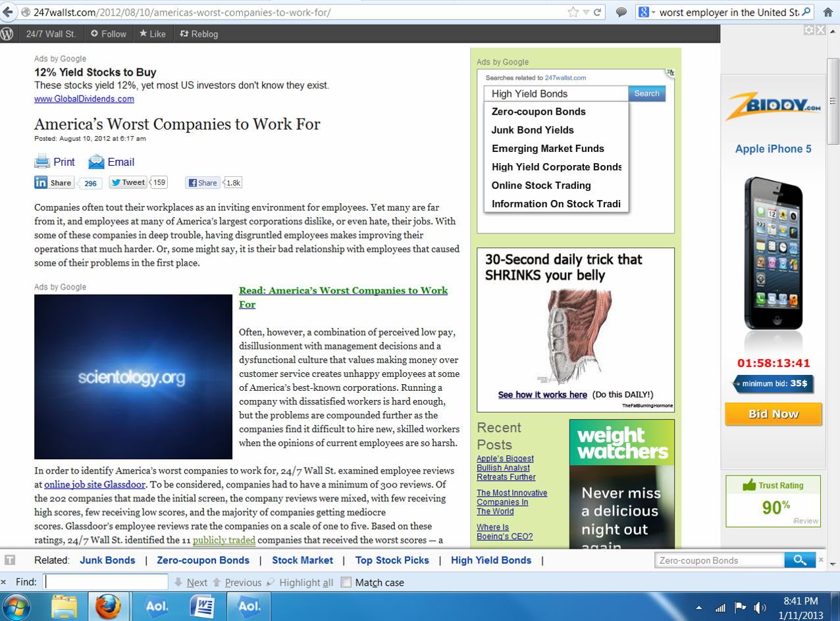Click the Bid Now button
Viewport: 840px width, 621px height.
(x=774, y=414)
